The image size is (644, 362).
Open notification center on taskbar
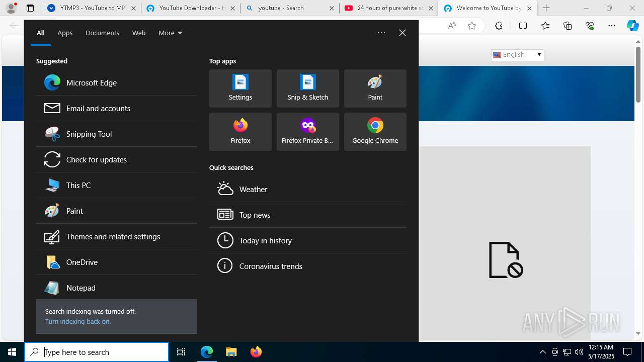tap(627, 352)
